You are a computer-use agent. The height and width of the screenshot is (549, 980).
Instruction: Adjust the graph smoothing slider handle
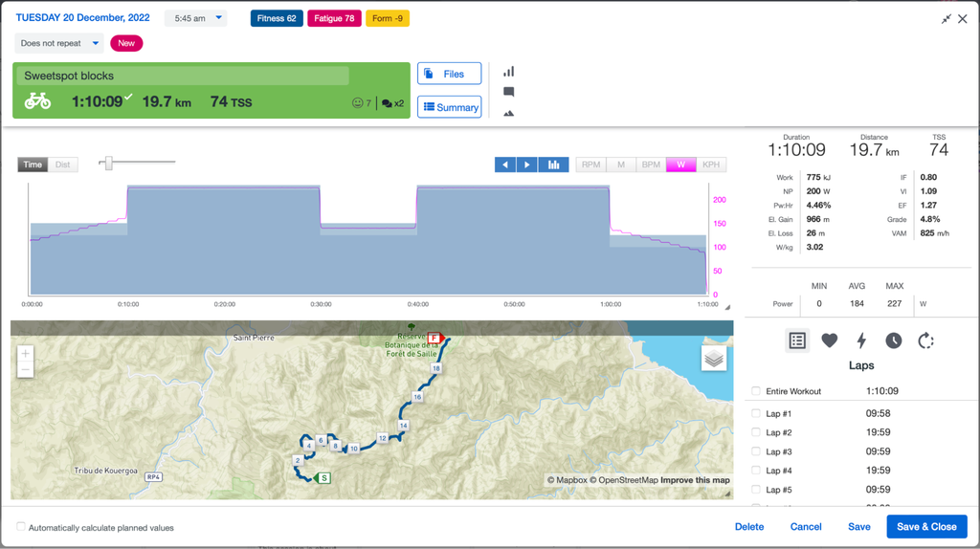pos(109,164)
